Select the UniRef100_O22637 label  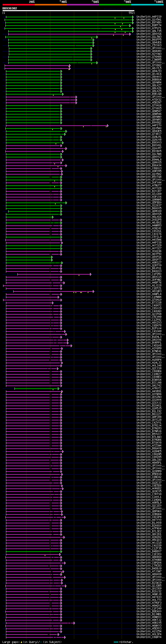click(149, 206)
